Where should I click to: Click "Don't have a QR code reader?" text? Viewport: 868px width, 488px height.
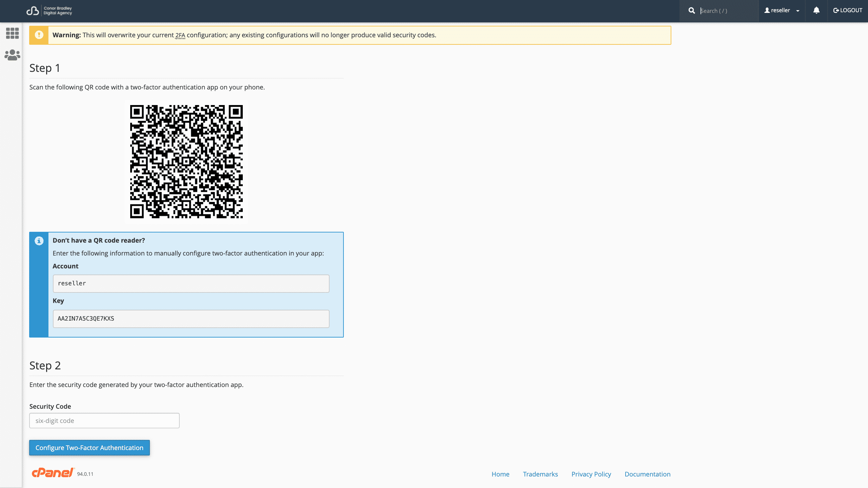99,240
